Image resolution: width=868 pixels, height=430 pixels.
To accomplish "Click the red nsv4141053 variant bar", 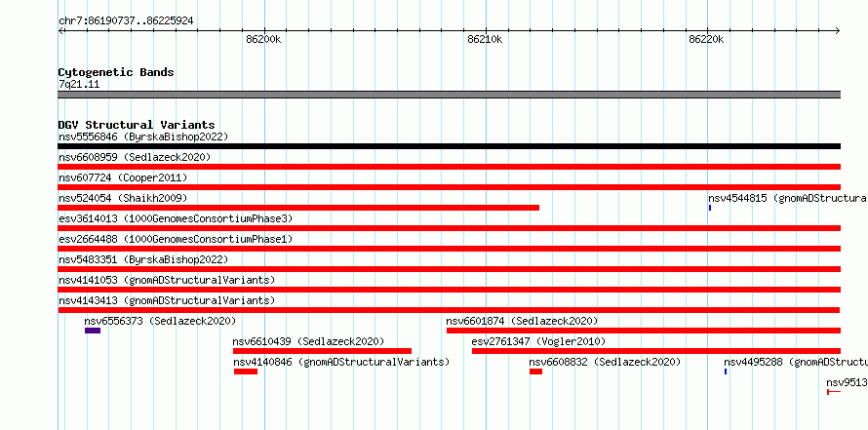I will [x=449, y=290].
